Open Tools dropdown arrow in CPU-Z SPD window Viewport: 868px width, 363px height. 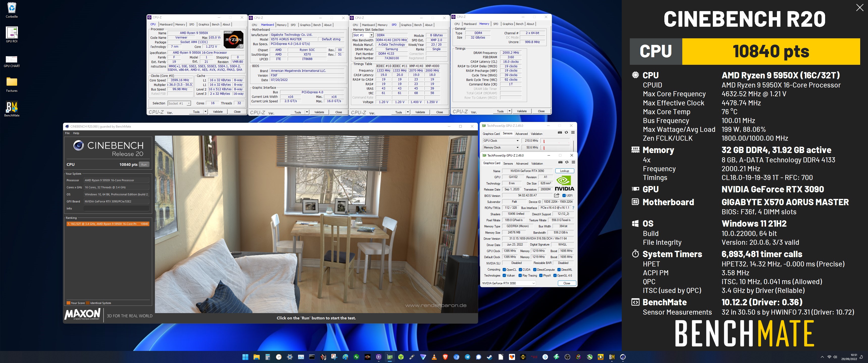[x=408, y=112]
